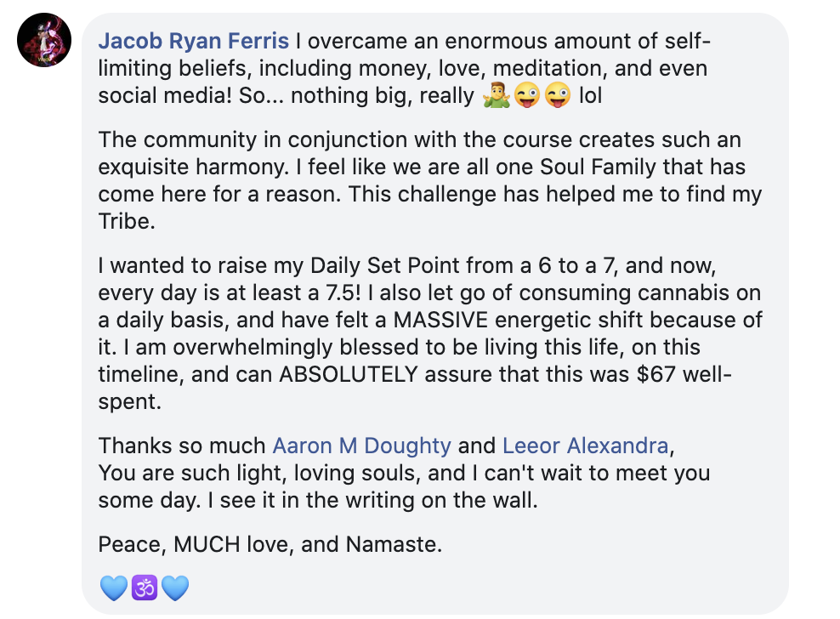
Task: Click the word Tribe in the comment
Action: [x=127, y=221]
